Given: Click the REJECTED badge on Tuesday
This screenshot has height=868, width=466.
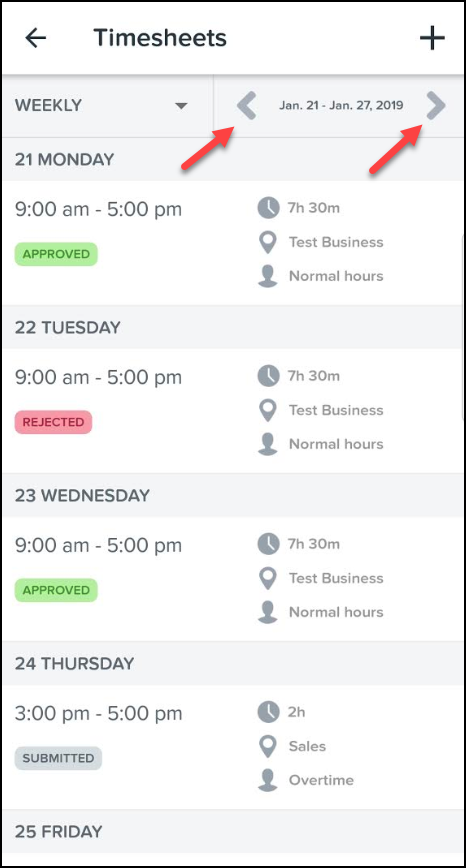Looking at the screenshot, I should pyautogui.click(x=53, y=422).
